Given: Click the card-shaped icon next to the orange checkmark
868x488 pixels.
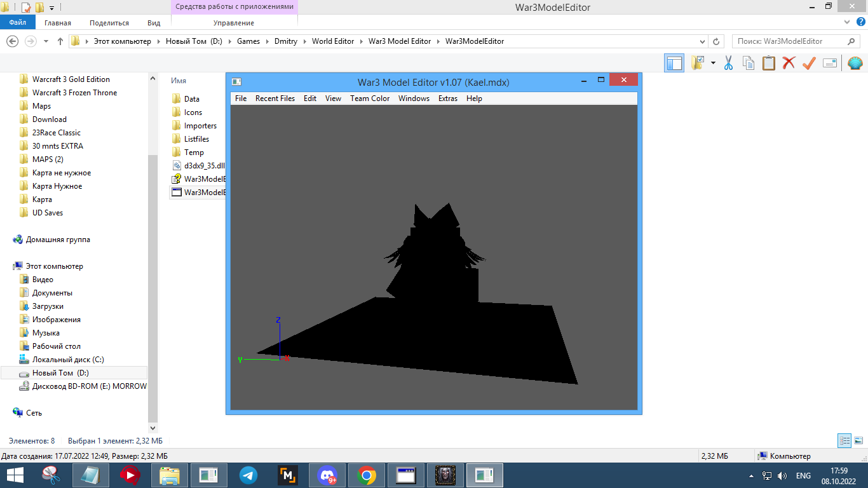Looking at the screenshot, I should pyautogui.click(x=829, y=63).
